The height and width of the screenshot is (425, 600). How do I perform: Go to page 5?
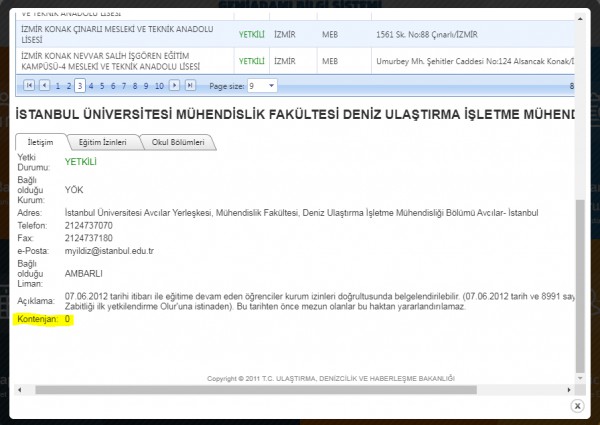click(102, 86)
